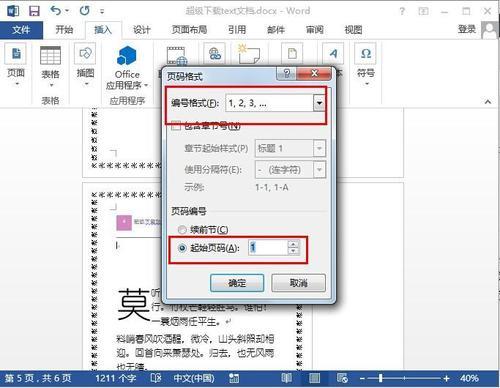Expand the chapter start style (标题 1) dropdown

[x=319, y=148]
